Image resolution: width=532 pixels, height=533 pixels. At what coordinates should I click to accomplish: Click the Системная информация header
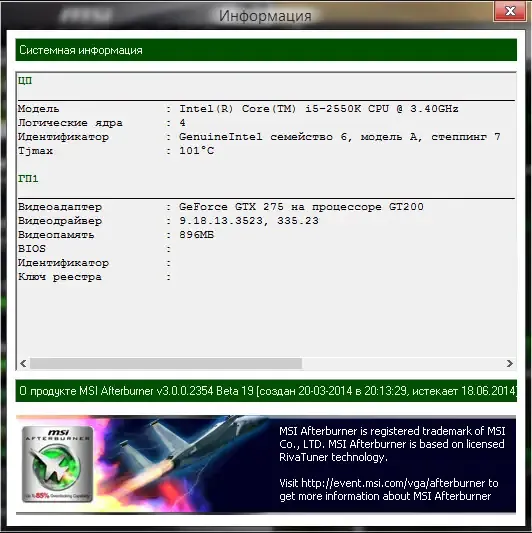[266, 50]
